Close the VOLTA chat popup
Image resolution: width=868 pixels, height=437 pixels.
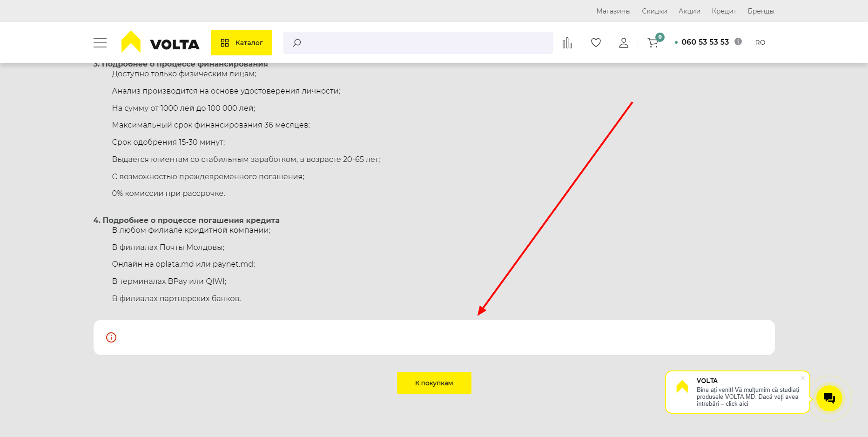tap(803, 378)
